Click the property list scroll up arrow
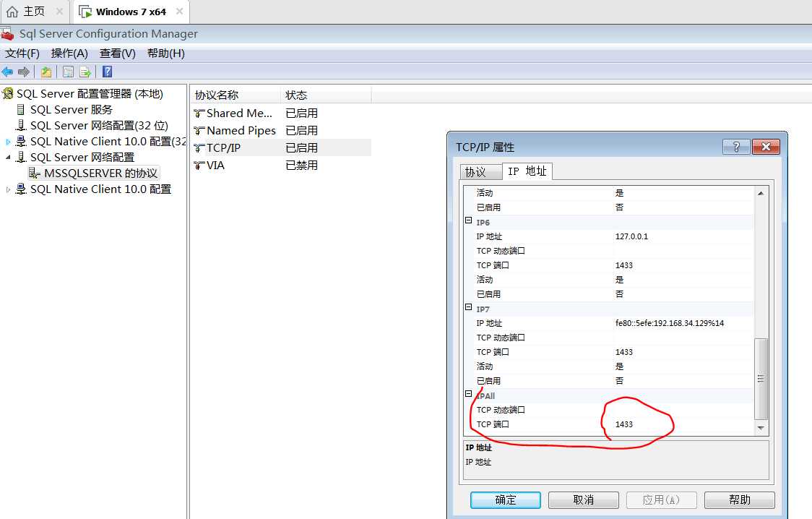This screenshot has width=812, height=519. (761, 193)
